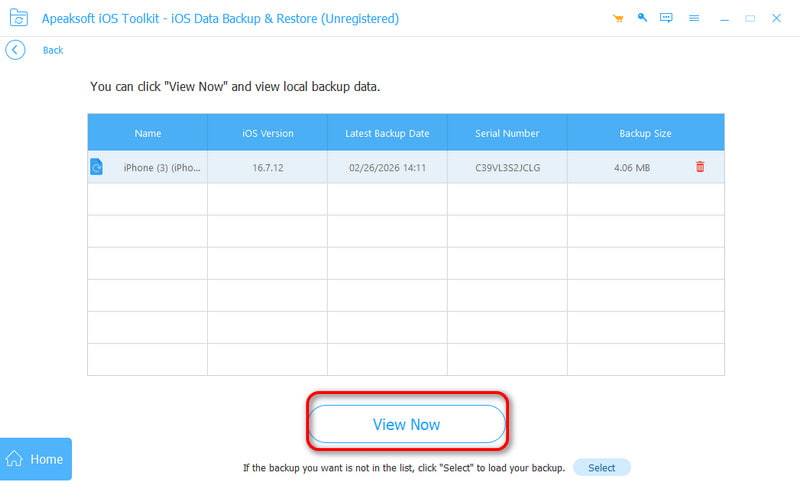Click the Backup Size column header
This screenshot has height=489, width=800.
click(x=645, y=133)
